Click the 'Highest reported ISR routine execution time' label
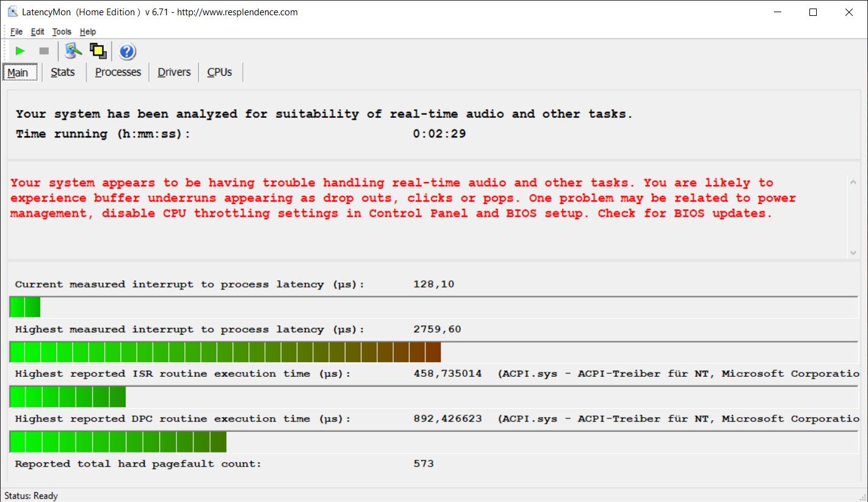Viewport: 868px width, 502px height. [183, 374]
